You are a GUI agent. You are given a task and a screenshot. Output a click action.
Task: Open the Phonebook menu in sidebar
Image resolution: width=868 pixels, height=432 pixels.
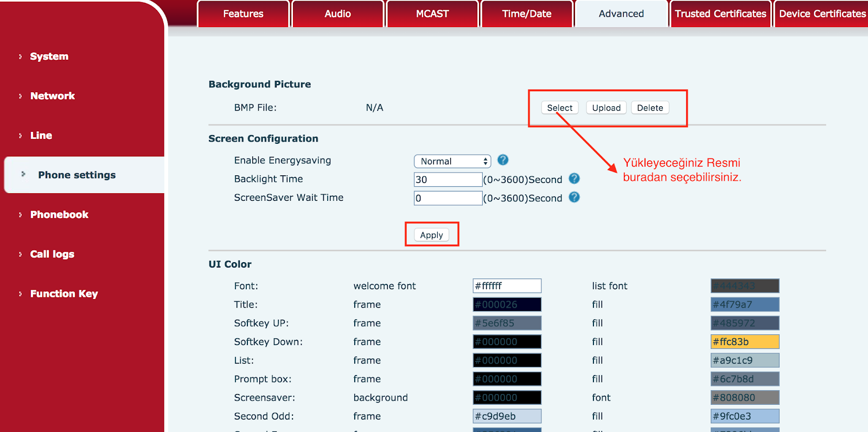(x=59, y=215)
